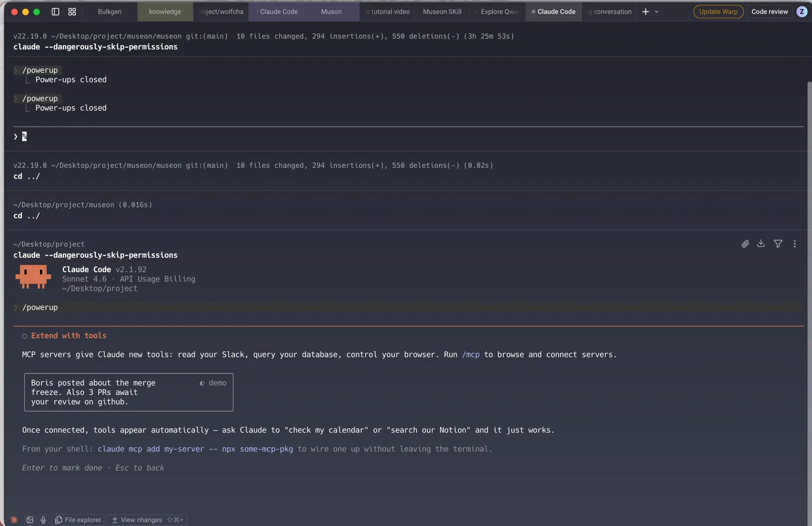
Task: Click the demo toggle in the preview box
Action: pos(213,383)
